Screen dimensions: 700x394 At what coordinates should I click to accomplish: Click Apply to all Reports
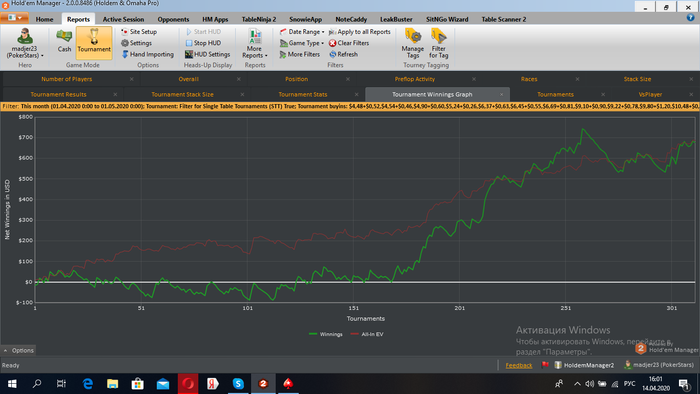[360, 32]
